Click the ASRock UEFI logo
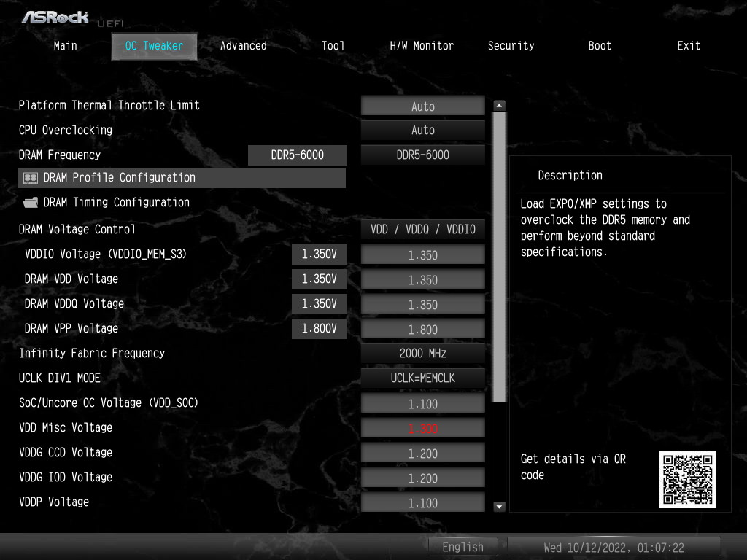 72,18
